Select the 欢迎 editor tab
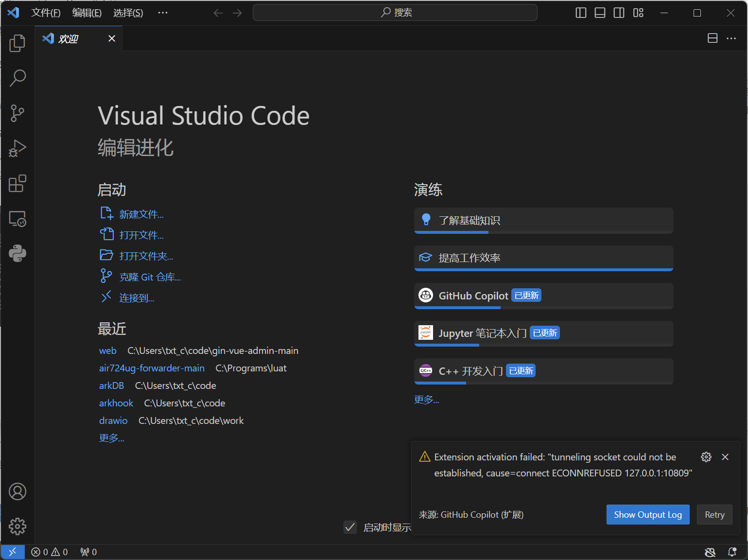This screenshot has height=560, width=748. 78,38
